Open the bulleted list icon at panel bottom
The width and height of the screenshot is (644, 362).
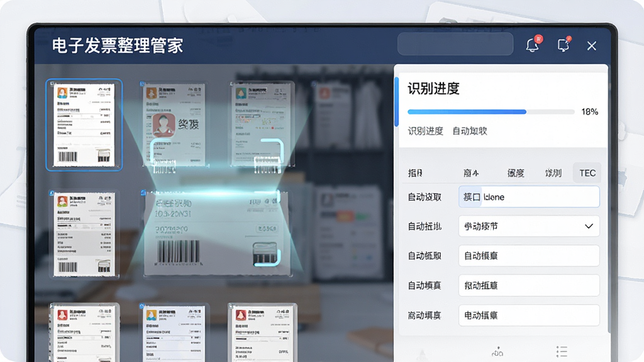click(562, 352)
